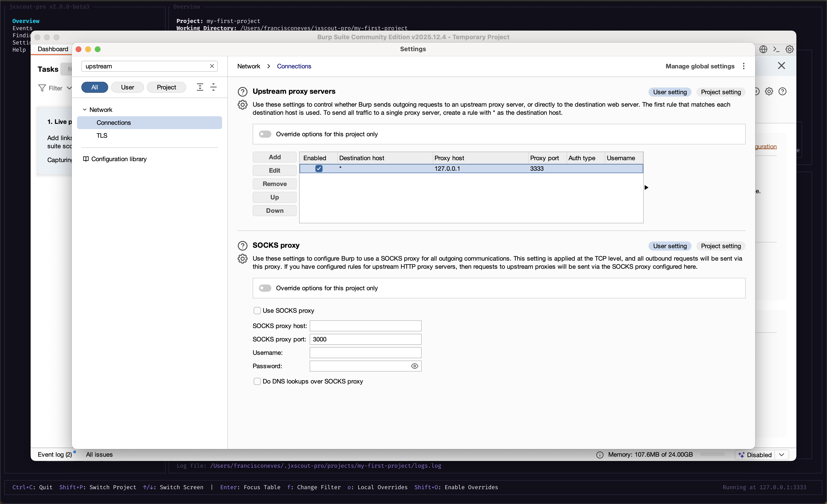Select the Project settings filter pill
The width and height of the screenshot is (827, 504).
(167, 87)
